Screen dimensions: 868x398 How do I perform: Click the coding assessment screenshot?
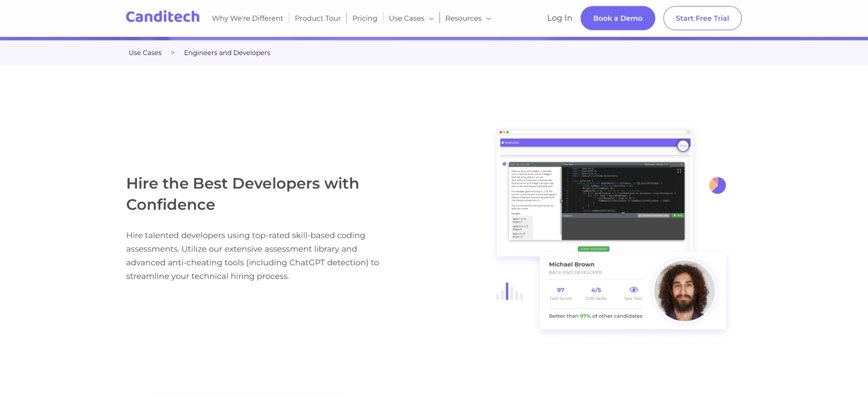(594, 192)
